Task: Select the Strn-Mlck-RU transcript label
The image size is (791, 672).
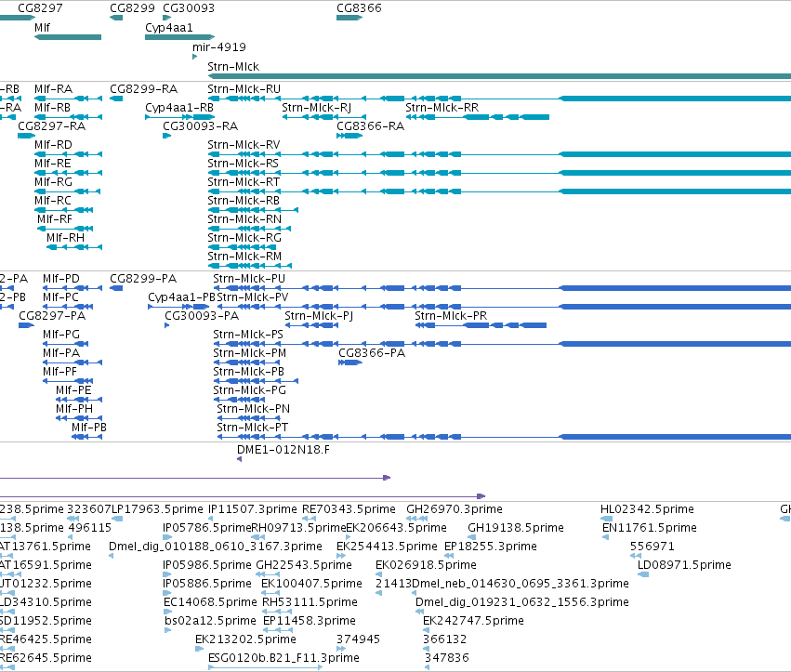Action: pyautogui.click(x=244, y=89)
